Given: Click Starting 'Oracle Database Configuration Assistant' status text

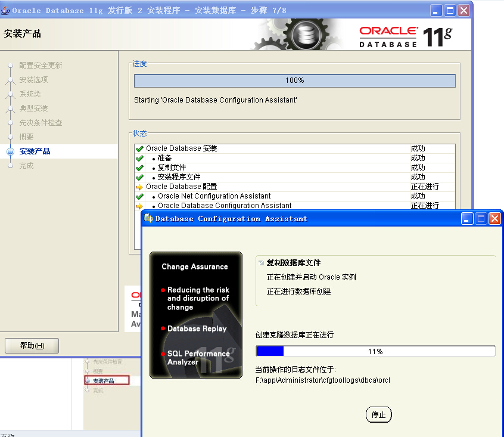Looking at the screenshot, I should tap(215, 100).
